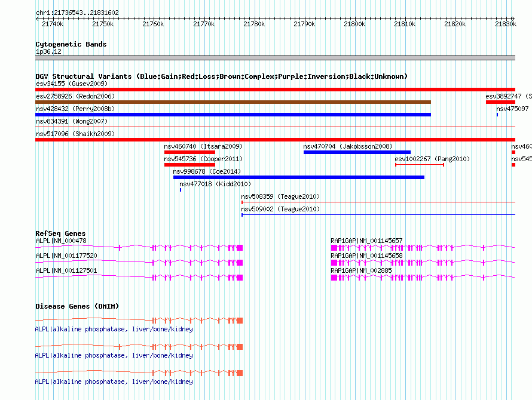Click the ALPL NM_000478 magenta gene model
532x400 pixels.
point(139,248)
